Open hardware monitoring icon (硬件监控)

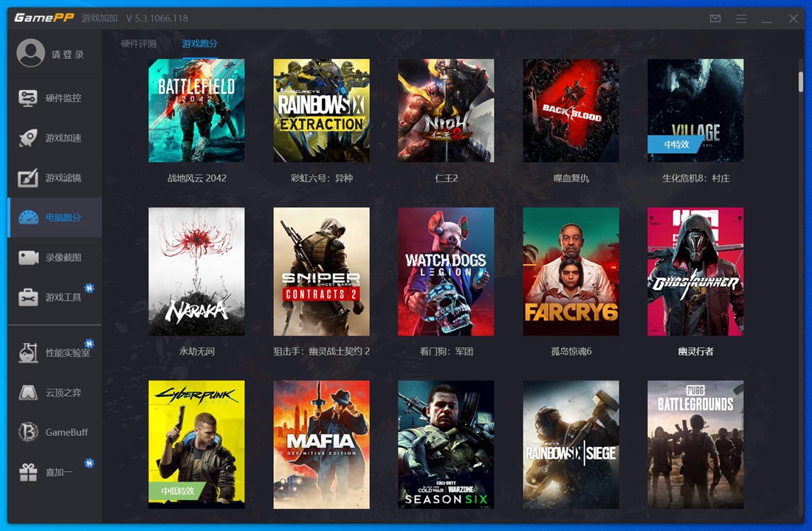tap(28, 98)
